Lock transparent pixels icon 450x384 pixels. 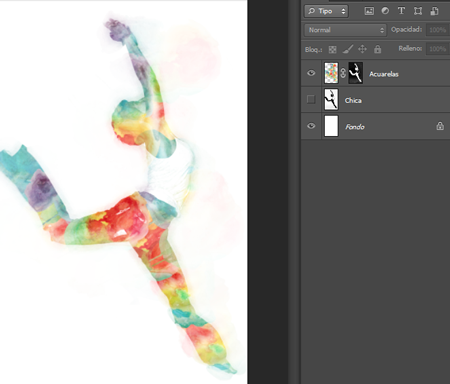click(x=332, y=50)
